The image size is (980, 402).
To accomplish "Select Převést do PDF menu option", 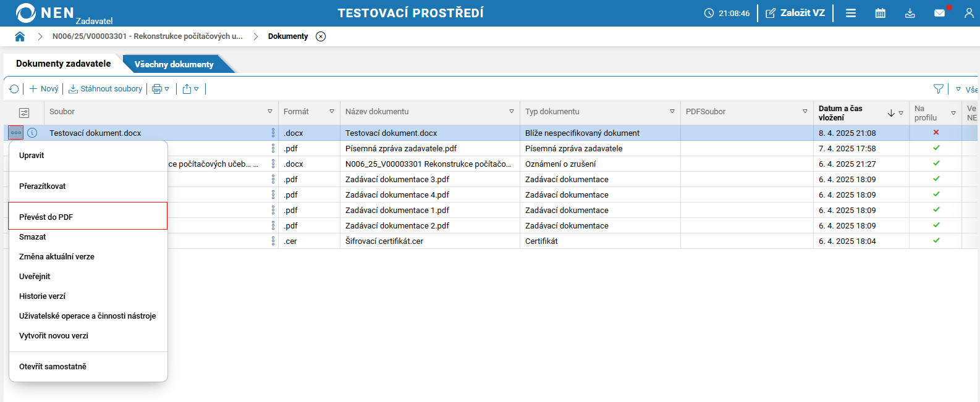I will tap(46, 217).
